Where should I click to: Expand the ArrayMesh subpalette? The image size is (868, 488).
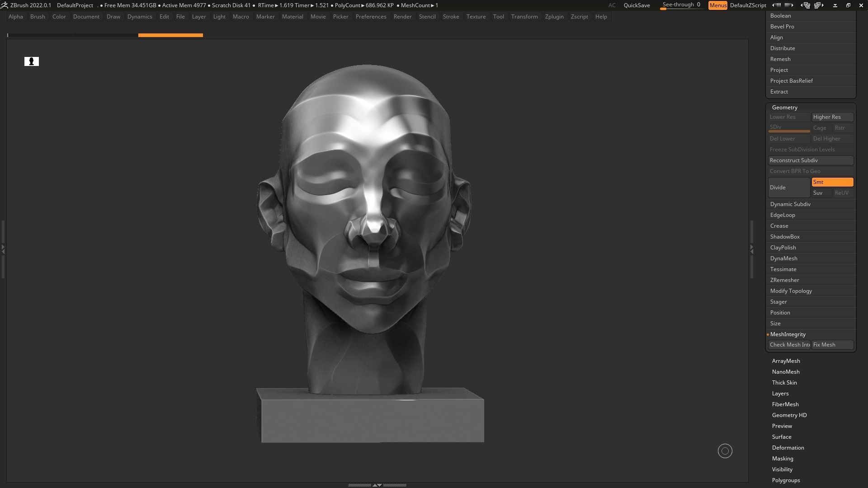point(786,361)
